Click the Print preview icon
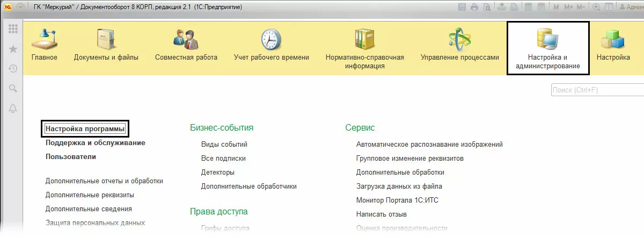This screenshot has height=237, width=644. (x=486, y=8)
